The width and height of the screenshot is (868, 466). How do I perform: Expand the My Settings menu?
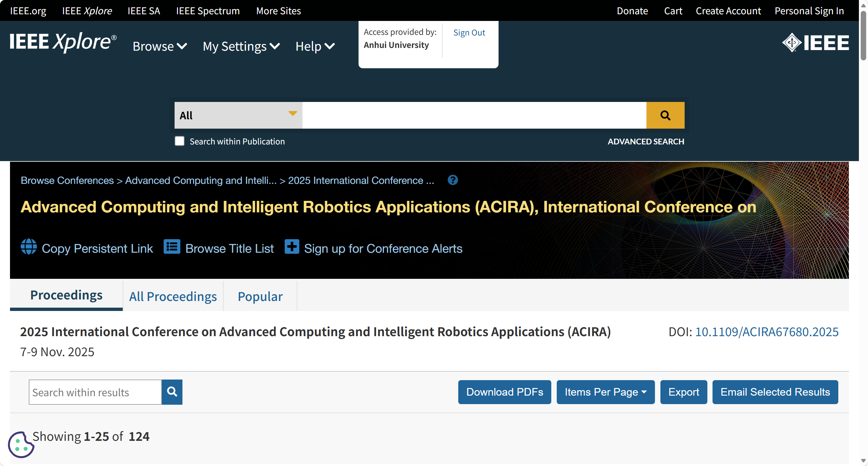[241, 46]
